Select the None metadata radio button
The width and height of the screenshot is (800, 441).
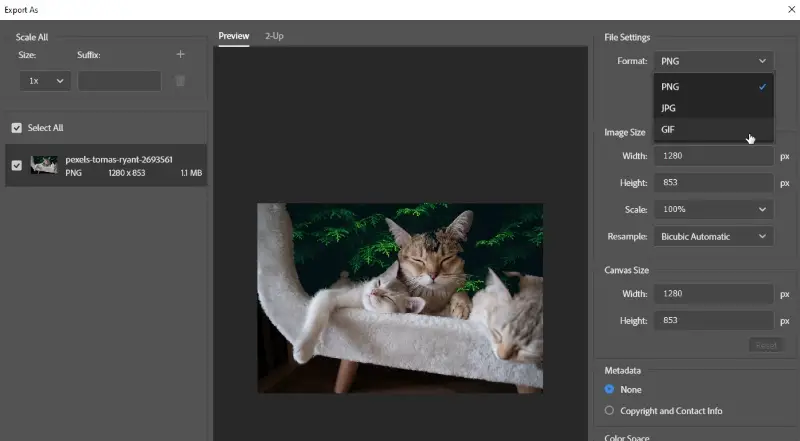click(x=610, y=389)
